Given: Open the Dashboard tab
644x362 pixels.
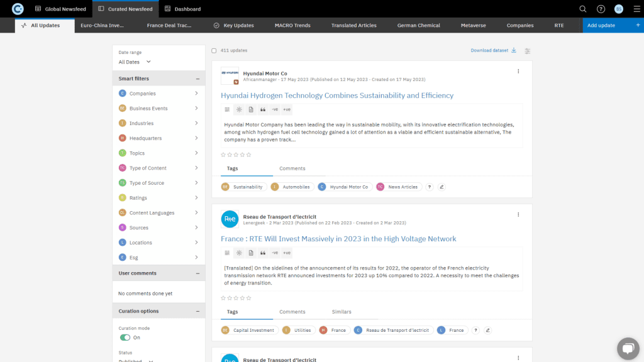Looking at the screenshot, I should pos(183,9).
